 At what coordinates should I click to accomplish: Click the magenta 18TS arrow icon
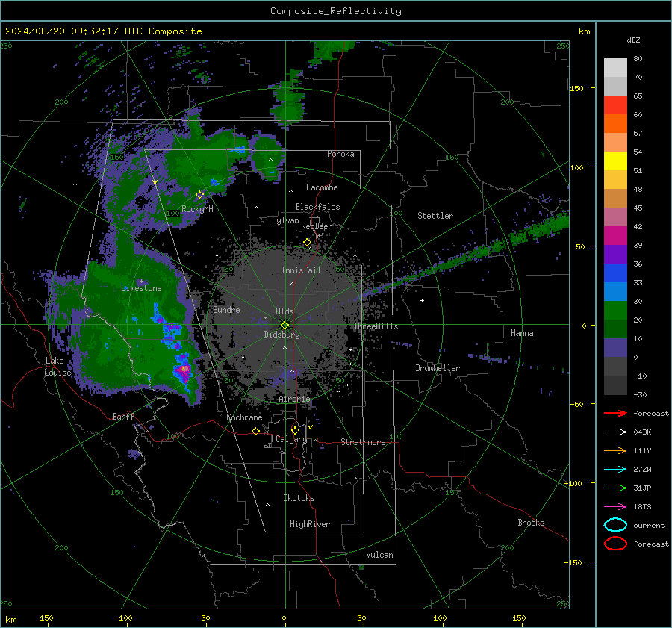tap(615, 507)
